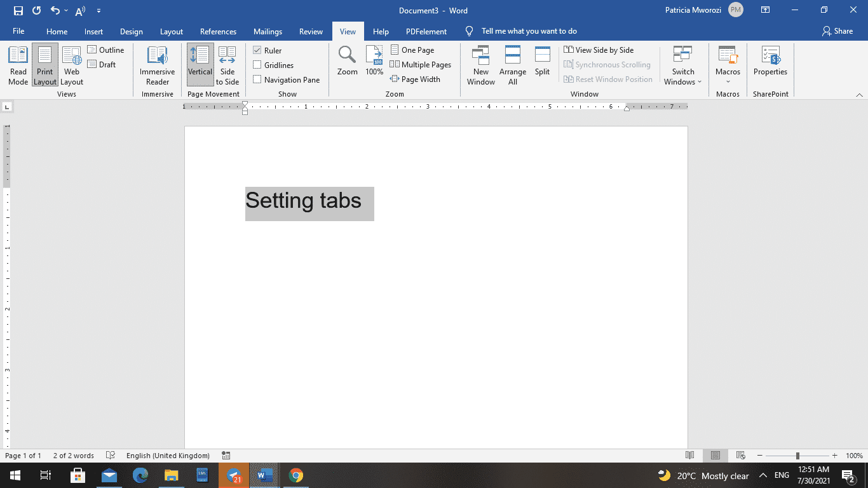Select Outline view
The height and width of the screenshot is (488, 868).
[107, 50]
